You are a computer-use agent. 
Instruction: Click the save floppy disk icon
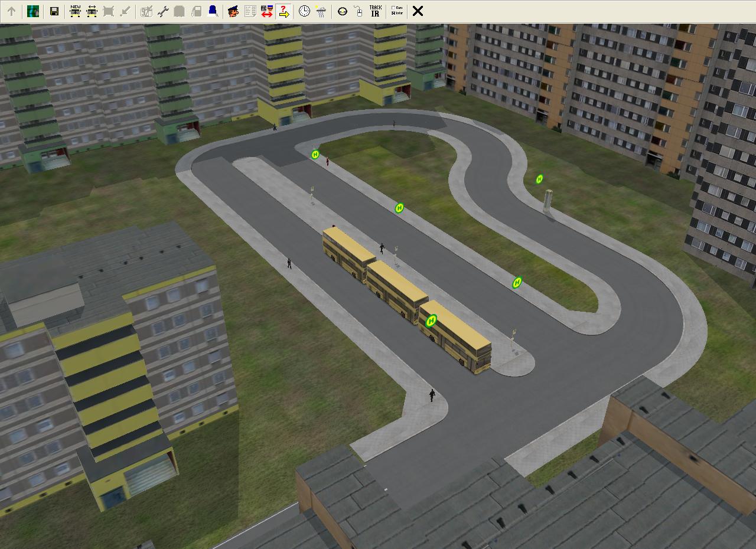(x=54, y=11)
